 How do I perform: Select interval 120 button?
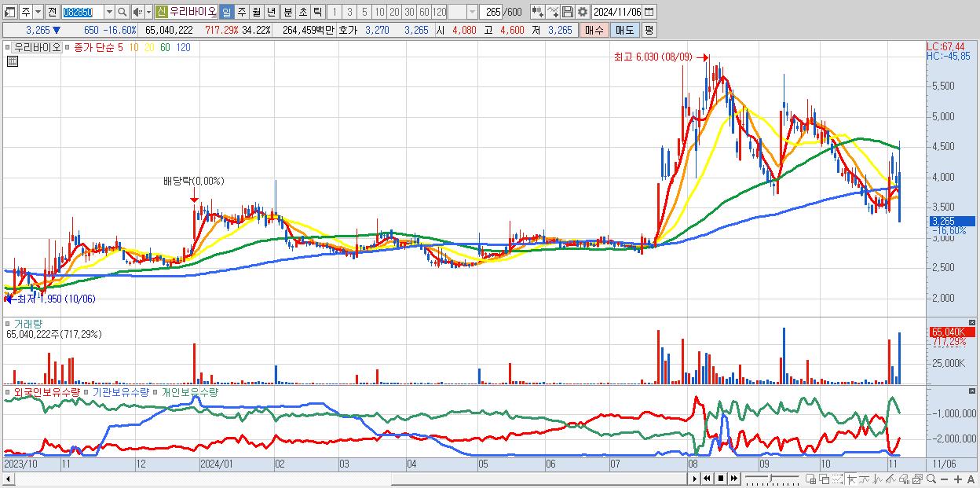pyautogui.click(x=439, y=13)
